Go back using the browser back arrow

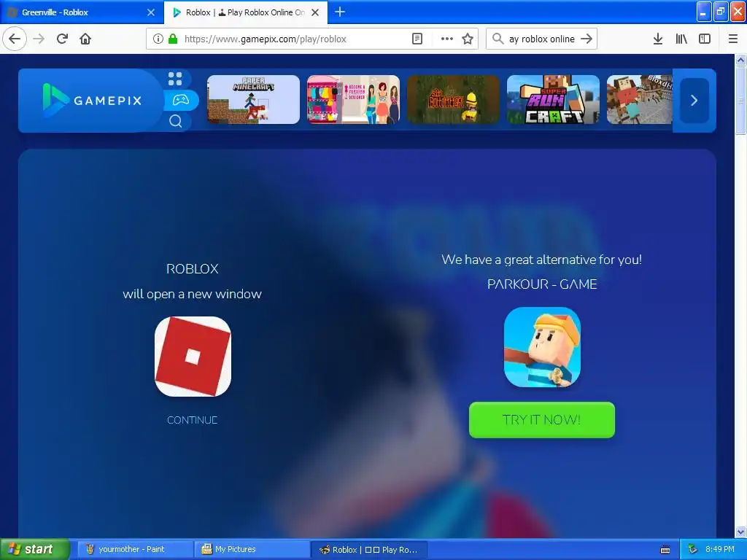coord(15,39)
